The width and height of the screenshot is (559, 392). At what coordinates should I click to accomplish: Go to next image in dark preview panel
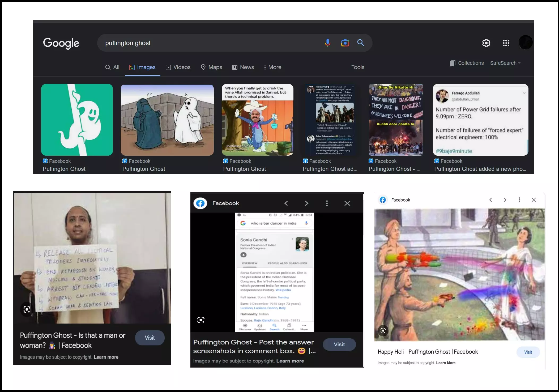pyautogui.click(x=306, y=203)
